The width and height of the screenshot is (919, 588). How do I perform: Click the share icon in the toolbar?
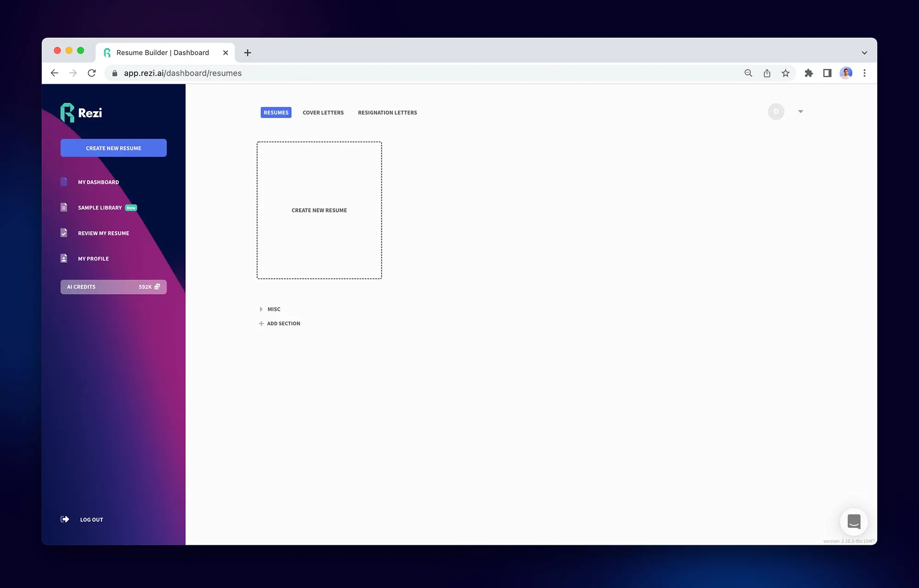tap(767, 73)
